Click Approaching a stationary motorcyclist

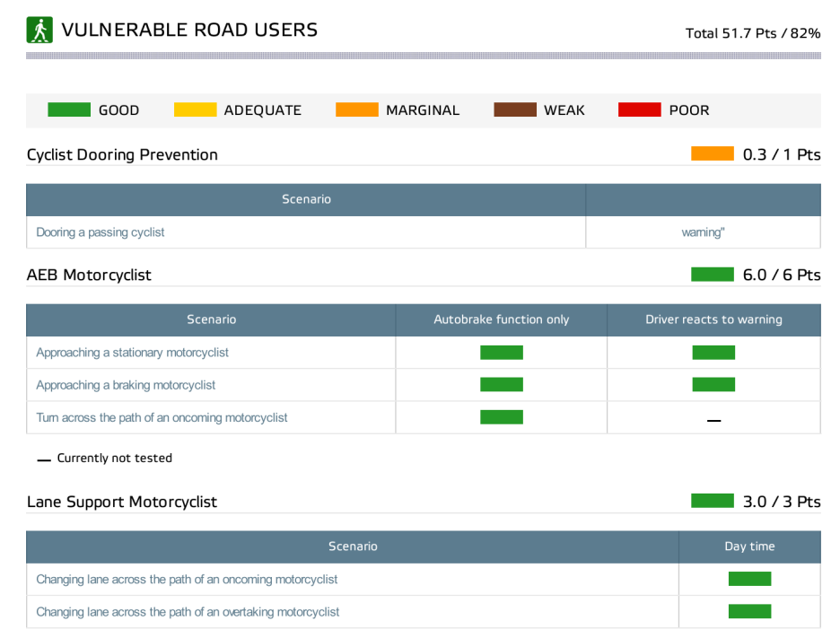click(132, 353)
